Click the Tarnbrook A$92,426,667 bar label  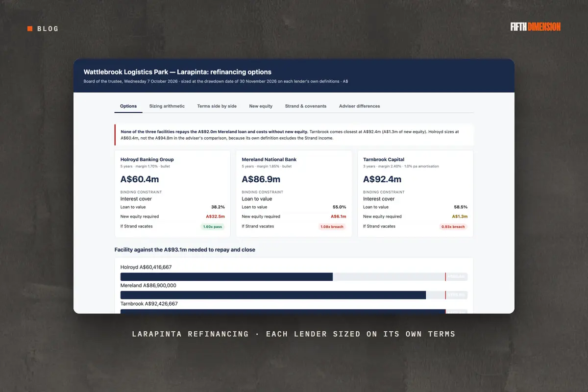149,304
